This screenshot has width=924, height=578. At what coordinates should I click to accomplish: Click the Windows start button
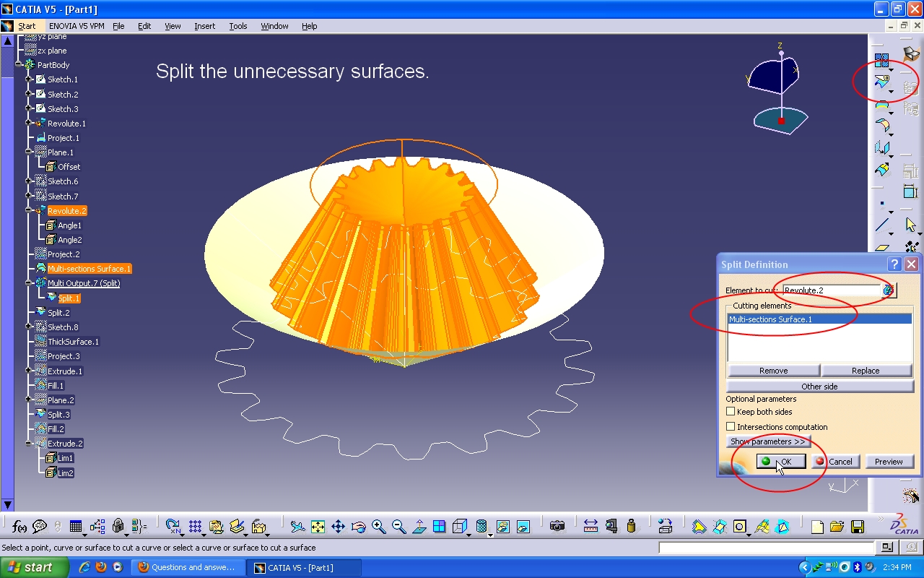point(34,567)
